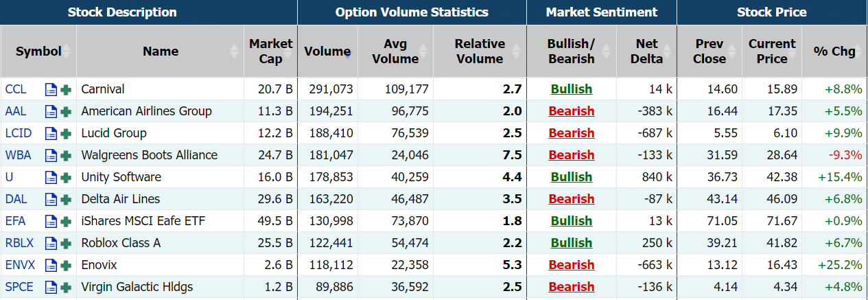Select the '+25.2%' change value for Enovix
The height and width of the screenshot is (300, 868).
[x=839, y=265]
